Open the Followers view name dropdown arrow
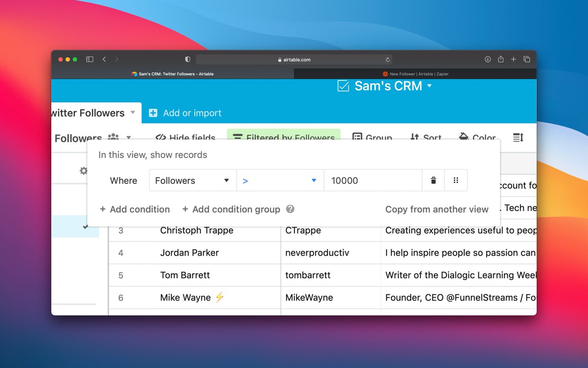This screenshot has height=368, width=588. (x=128, y=137)
